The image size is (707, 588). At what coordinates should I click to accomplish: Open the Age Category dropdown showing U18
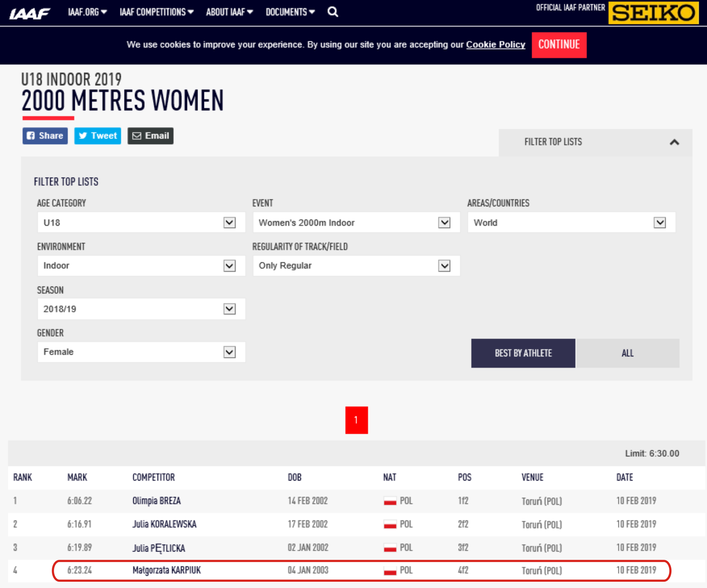141,222
